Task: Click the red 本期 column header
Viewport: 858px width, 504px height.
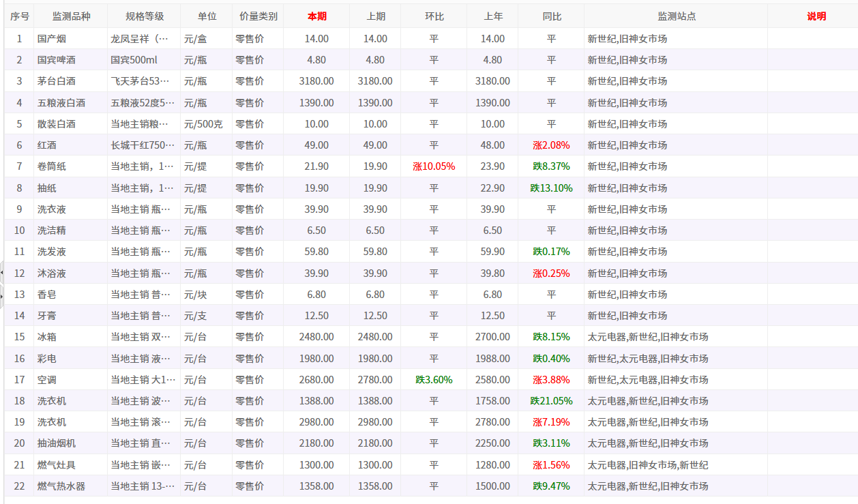Action: [316, 16]
